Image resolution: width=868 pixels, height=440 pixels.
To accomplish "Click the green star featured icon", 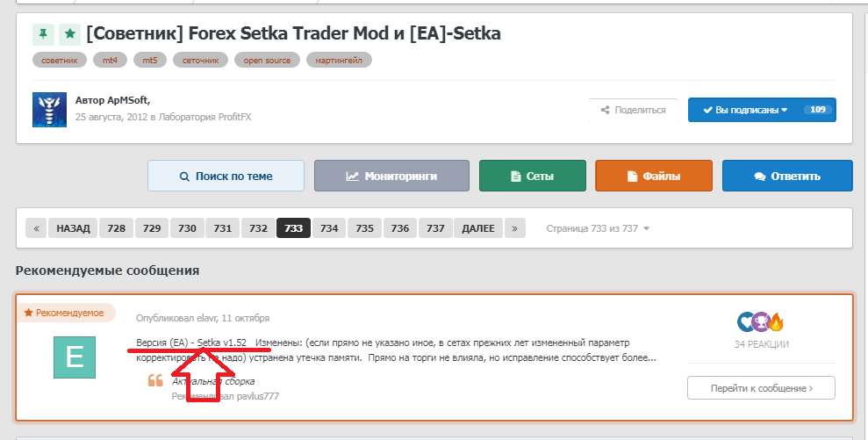I will 69,33.
